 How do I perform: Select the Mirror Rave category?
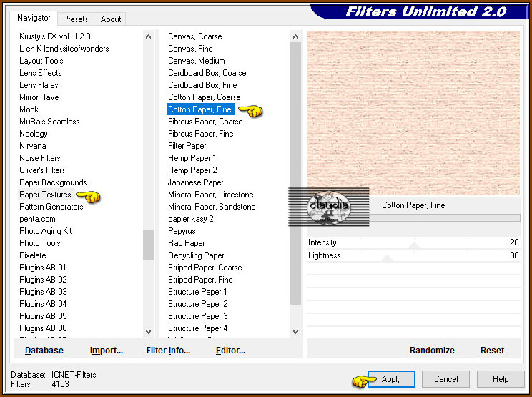point(39,97)
